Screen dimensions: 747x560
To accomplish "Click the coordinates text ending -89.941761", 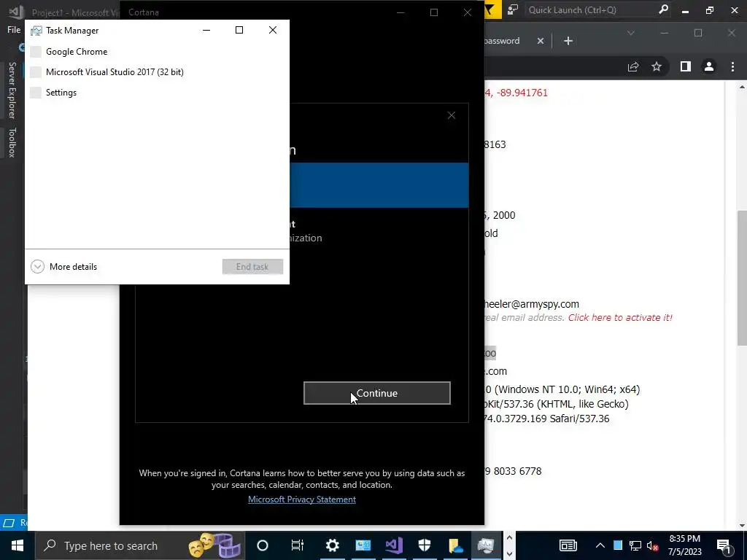I will pyautogui.click(x=516, y=93).
